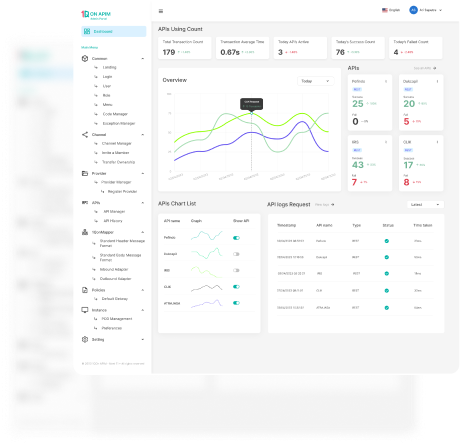Open the Today dropdown in Overview
The width and height of the screenshot is (461, 445).
315,81
